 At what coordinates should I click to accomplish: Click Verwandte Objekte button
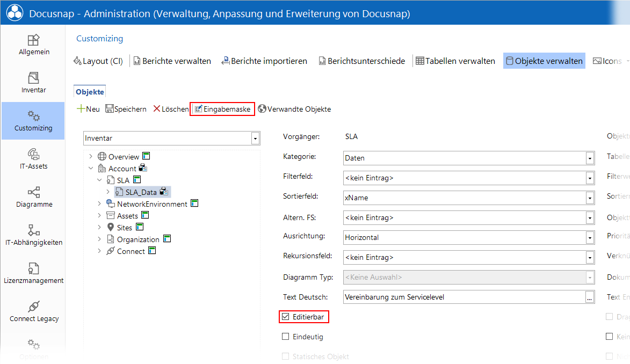(x=294, y=109)
